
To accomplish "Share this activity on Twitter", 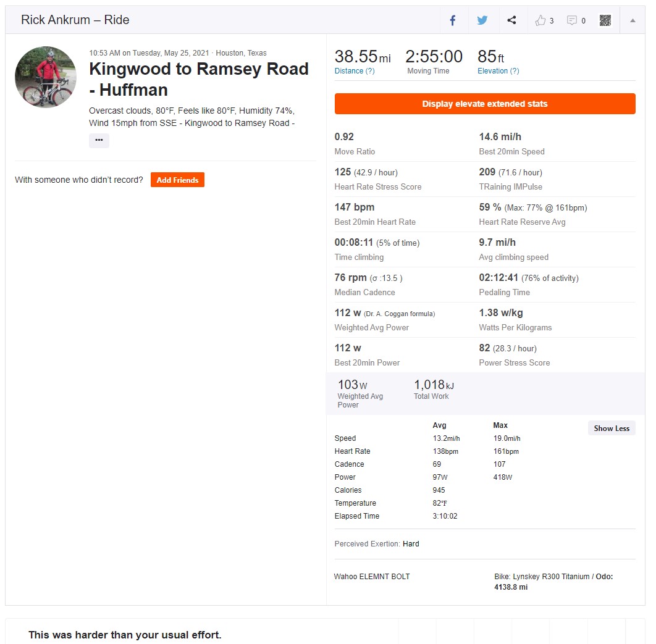I will click(x=482, y=20).
